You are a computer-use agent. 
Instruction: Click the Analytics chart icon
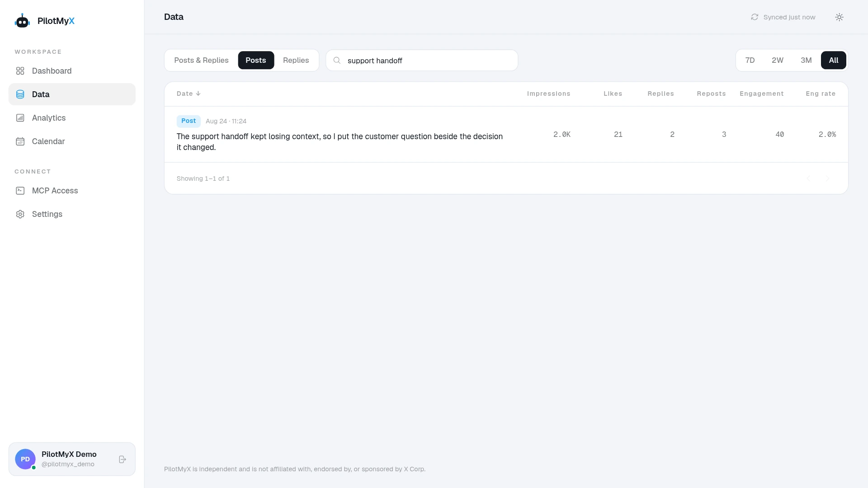click(x=20, y=118)
